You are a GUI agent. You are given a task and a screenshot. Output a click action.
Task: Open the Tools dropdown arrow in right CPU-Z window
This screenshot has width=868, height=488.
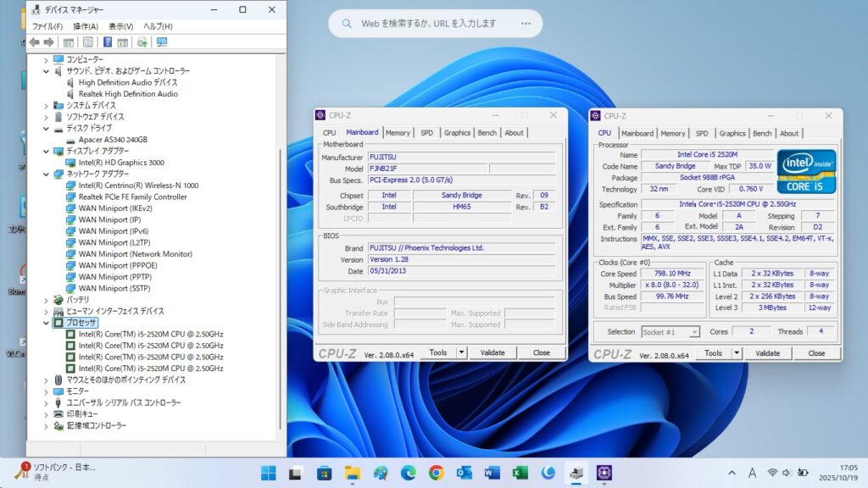click(736, 353)
